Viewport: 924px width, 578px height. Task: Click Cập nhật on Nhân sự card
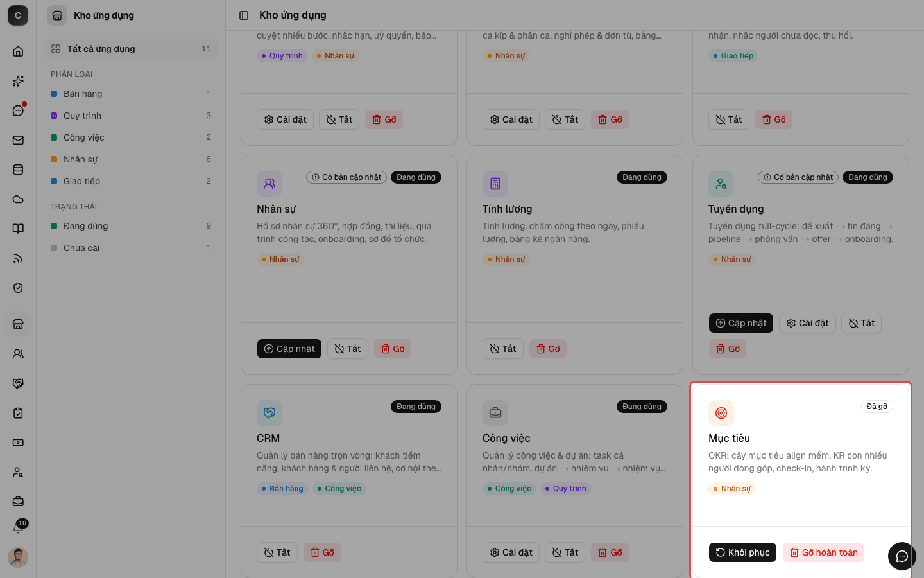[x=289, y=349]
